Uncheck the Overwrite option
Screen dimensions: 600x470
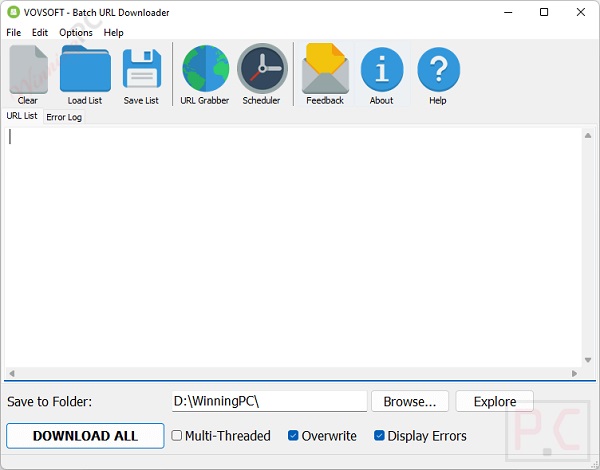pos(293,435)
